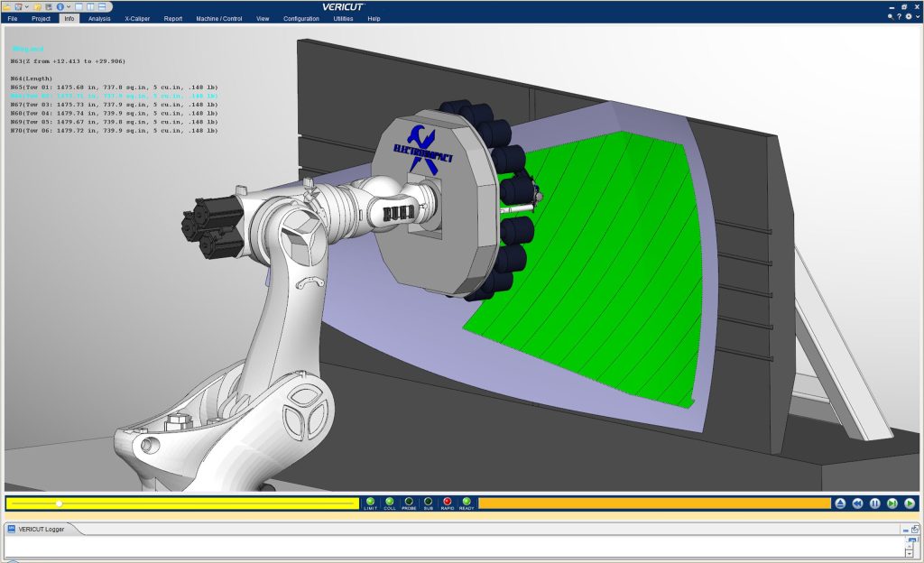Click the search magnifier icon
Screen dimensions: 924x563
pyautogui.click(x=891, y=16)
